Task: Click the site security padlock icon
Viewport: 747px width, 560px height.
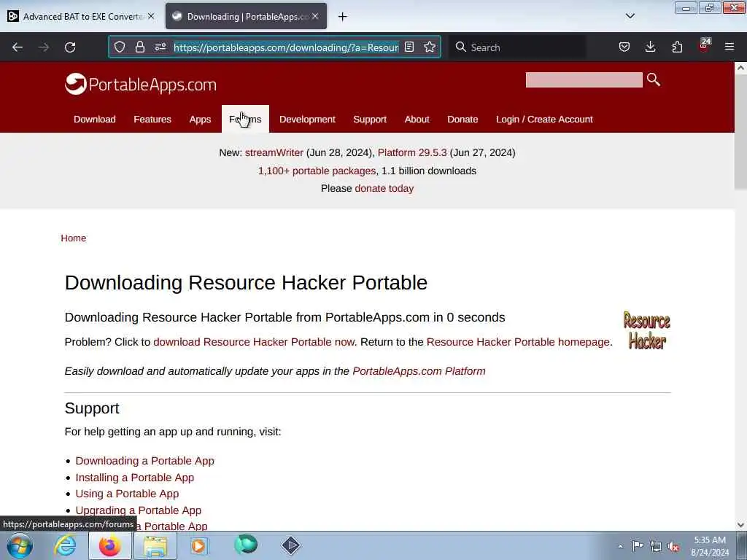Action: [x=139, y=47]
